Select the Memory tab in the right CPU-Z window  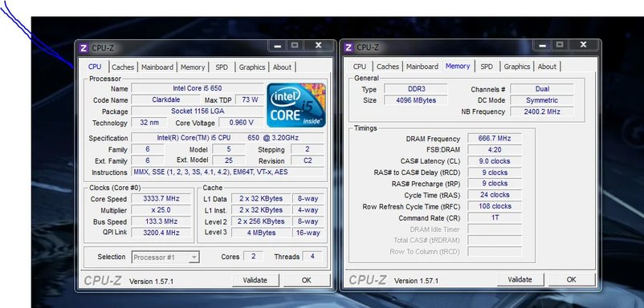coord(458,66)
